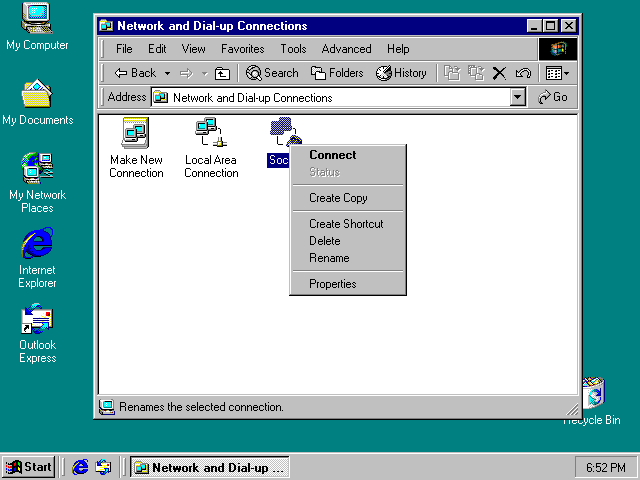
Task: Click the Start button
Action: pos(29,467)
